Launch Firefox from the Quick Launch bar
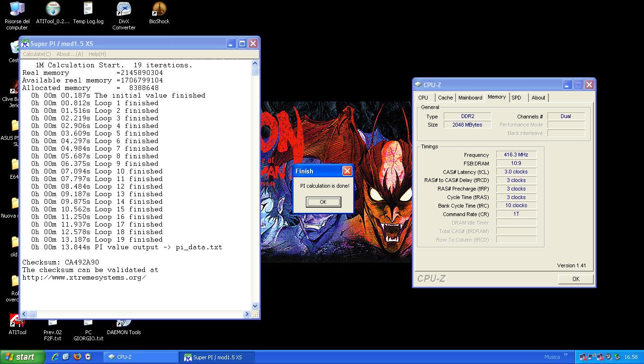Screen dimensions: 644x364 pyautogui.click(x=77, y=357)
